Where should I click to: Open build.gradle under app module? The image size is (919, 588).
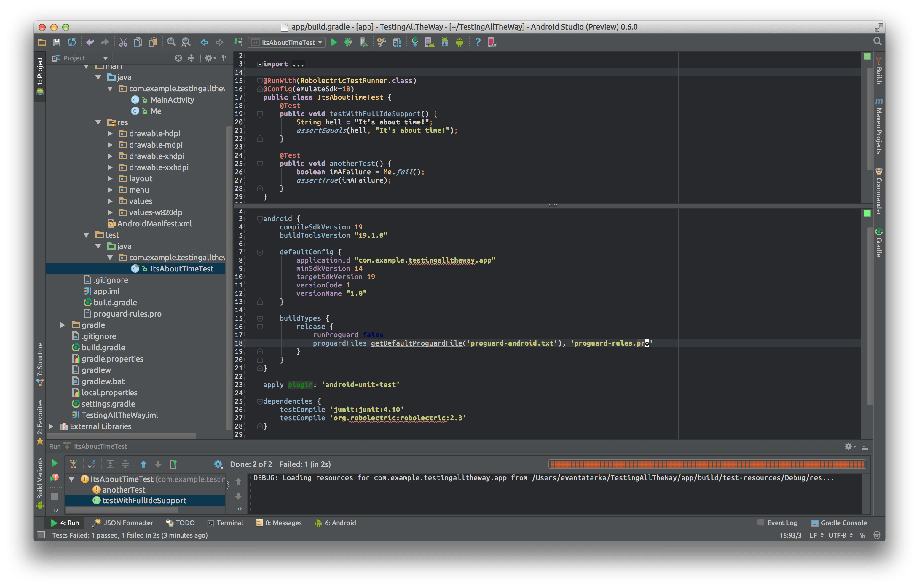click(115, 303)
